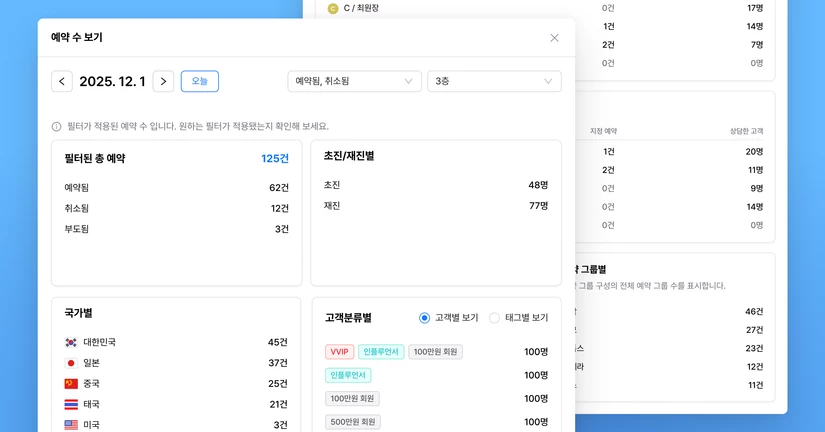This screenshot has height=432, width=825.
Task: Click the 예약됨 row showing 62건
Action: [x=177, y=188]
